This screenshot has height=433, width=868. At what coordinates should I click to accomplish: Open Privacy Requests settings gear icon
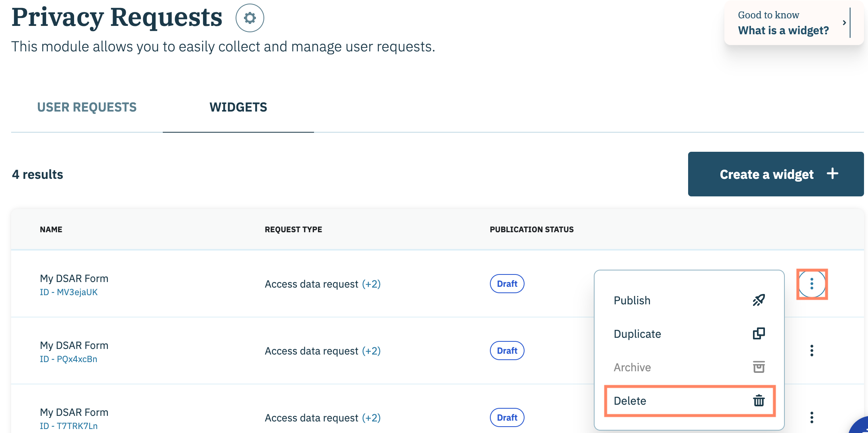pyautogui.click(x=250, y=18)
